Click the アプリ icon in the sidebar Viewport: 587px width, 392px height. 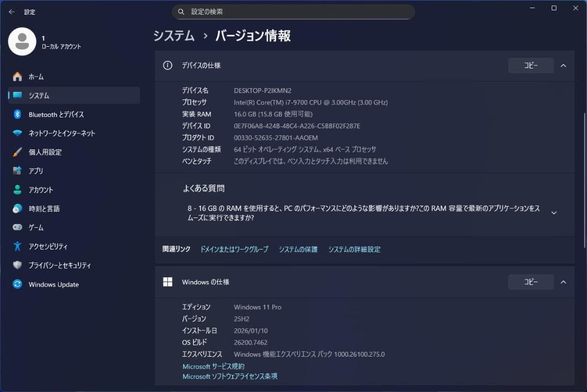17,171
